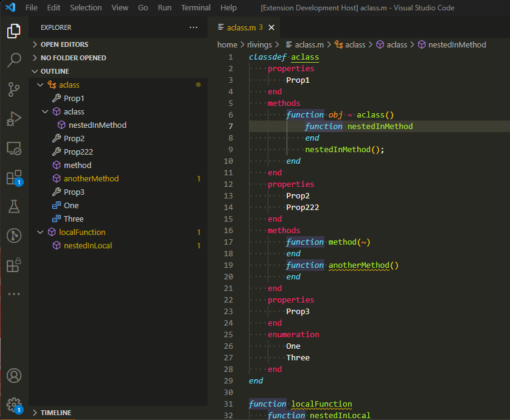Click the underlined anotherMethod on line 19
The height and width of the screenshot is (420, 510).
click(358, 265)
